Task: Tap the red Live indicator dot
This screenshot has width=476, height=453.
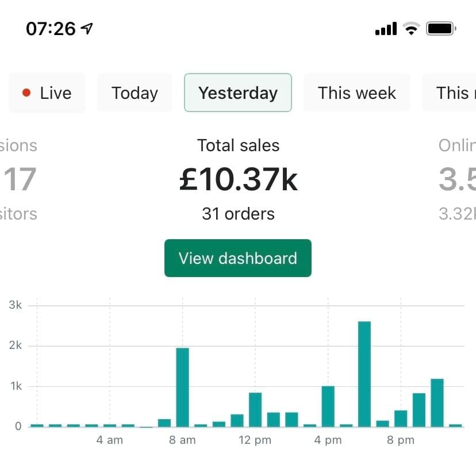Action: tap(26, 93)
